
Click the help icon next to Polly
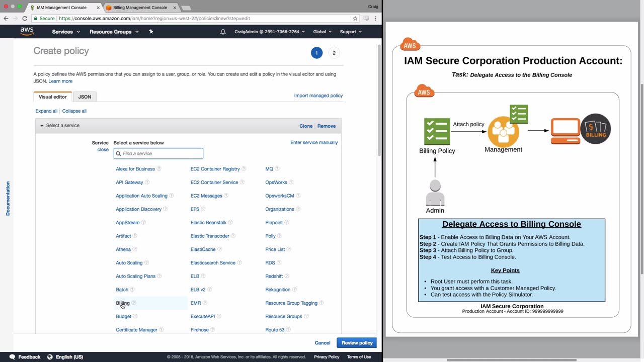(280, 236)
